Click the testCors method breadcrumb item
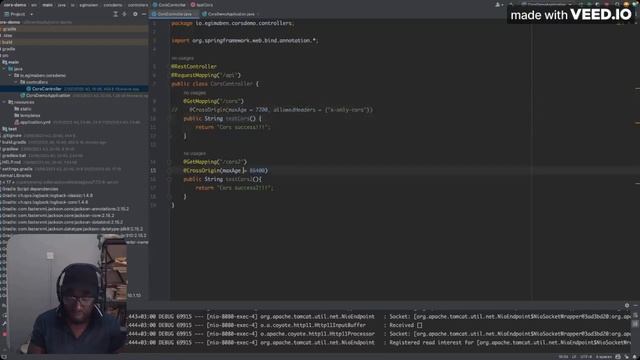 (202, 5)
